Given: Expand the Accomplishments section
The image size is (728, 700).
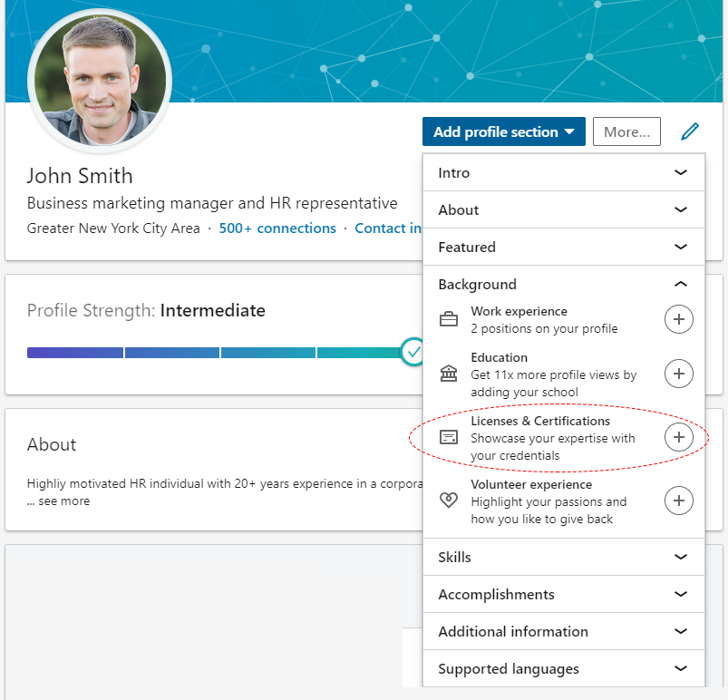Looking at the screenshot, I should pos(564,594).
